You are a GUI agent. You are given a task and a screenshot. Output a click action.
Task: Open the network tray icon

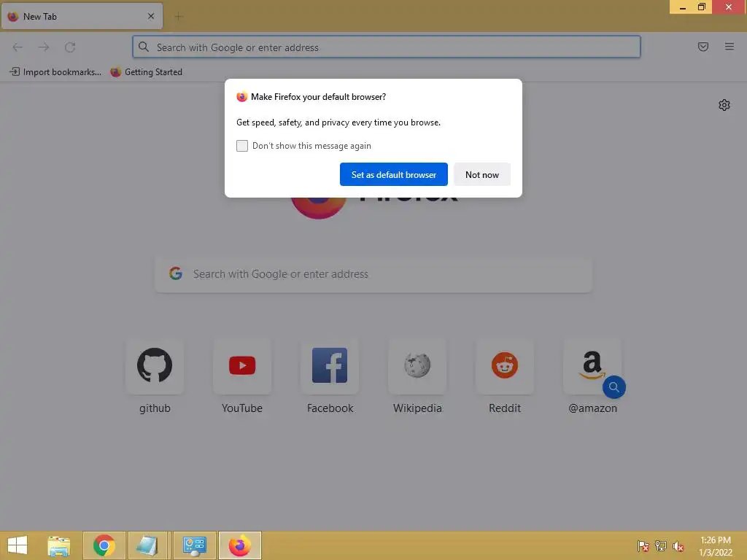coord(661,546)
